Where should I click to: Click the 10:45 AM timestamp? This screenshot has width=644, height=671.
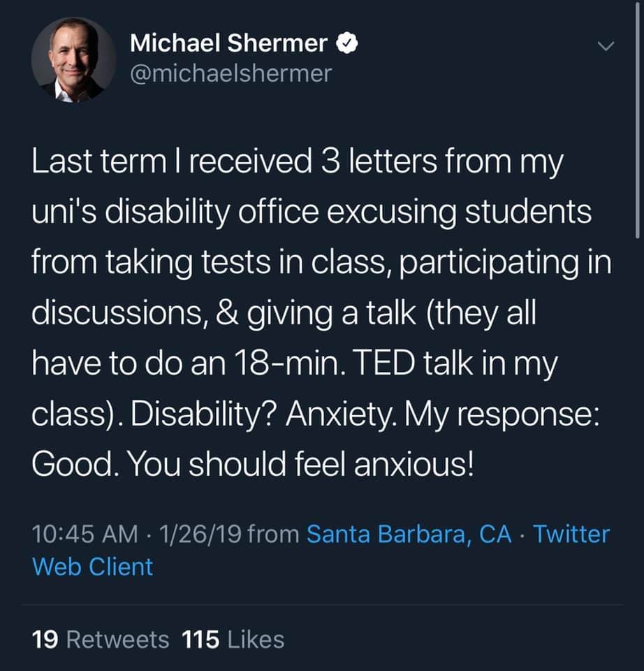85,534
